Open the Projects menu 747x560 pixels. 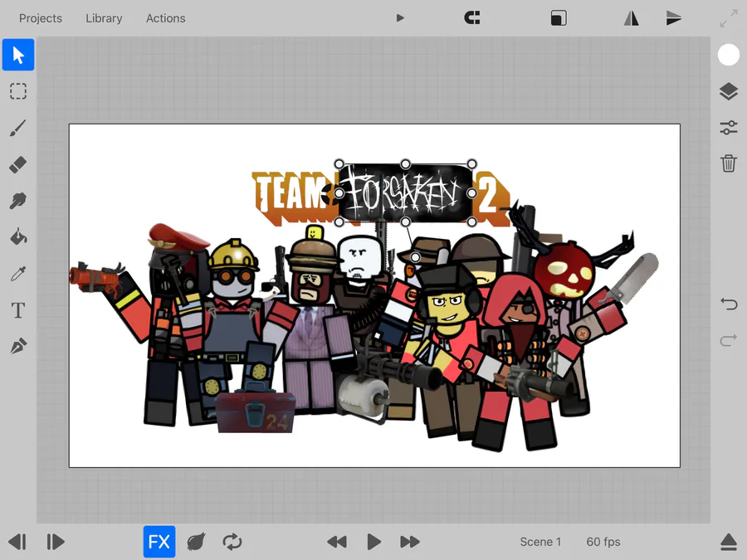(41, 18)
